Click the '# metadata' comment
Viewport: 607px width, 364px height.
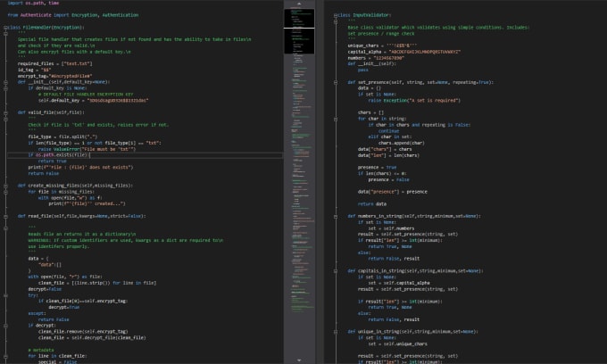41,350
